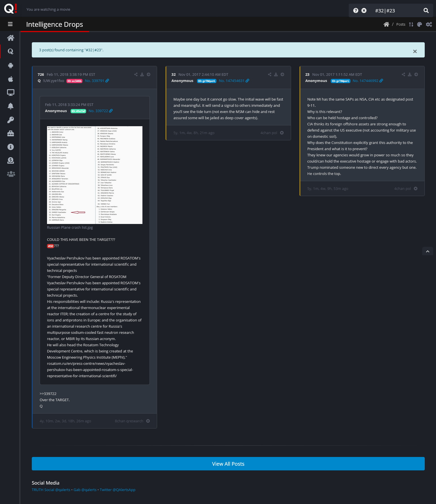Viewport: 436px width, 504px height.
Task: Click the >>339722 reply reference
Action: 48,394
